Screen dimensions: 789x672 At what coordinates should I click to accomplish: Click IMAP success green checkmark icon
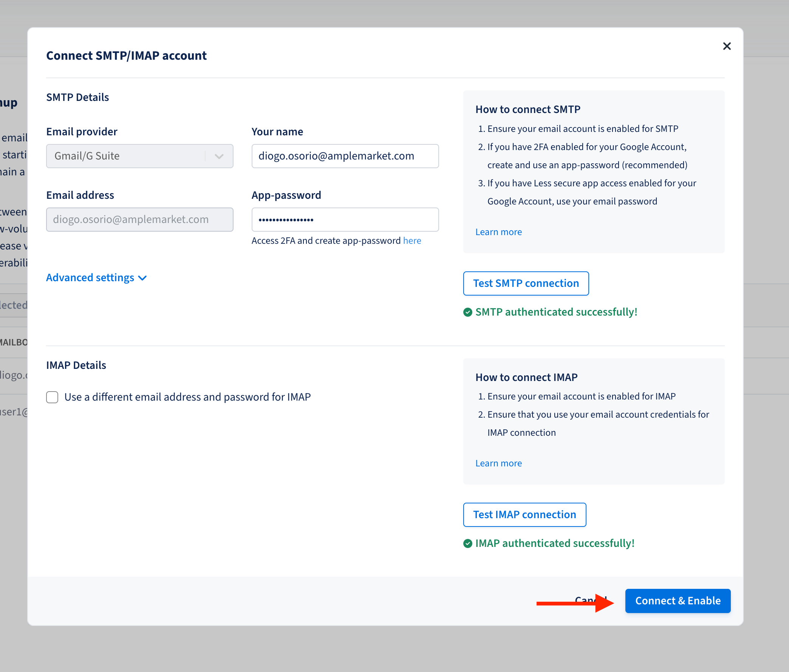click(x=467, y=543)
